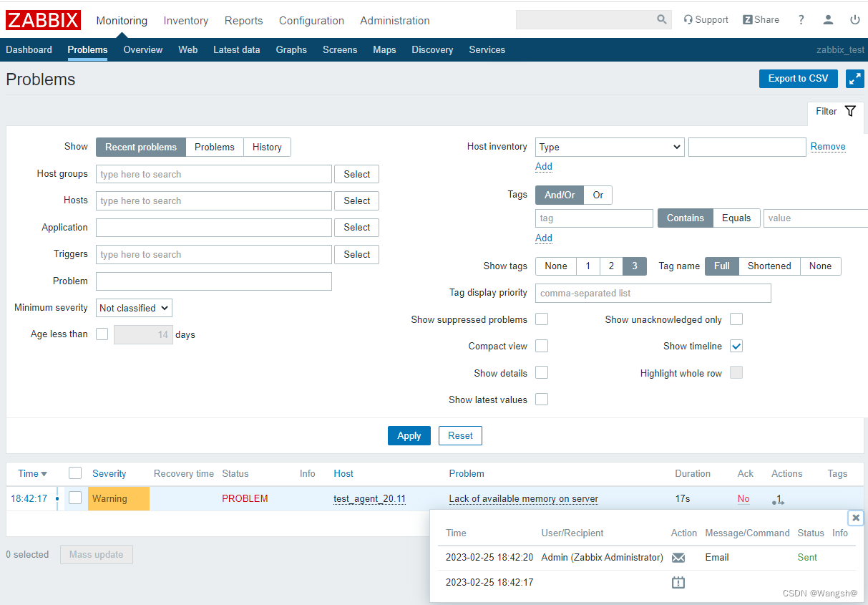Choose And/Or tags mode
Image resolution: width=868 pixels, height=605 pixels.
click(x=560, y=195)
